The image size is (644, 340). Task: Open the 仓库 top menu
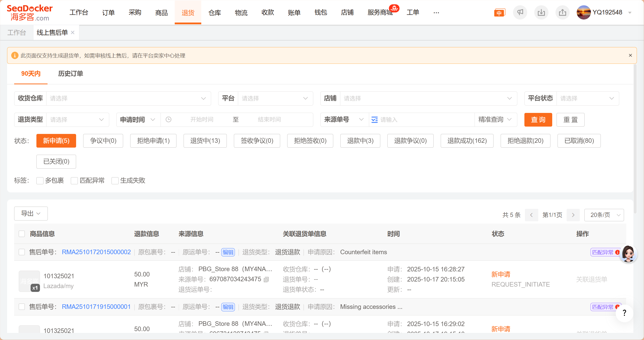click(215, 12)
